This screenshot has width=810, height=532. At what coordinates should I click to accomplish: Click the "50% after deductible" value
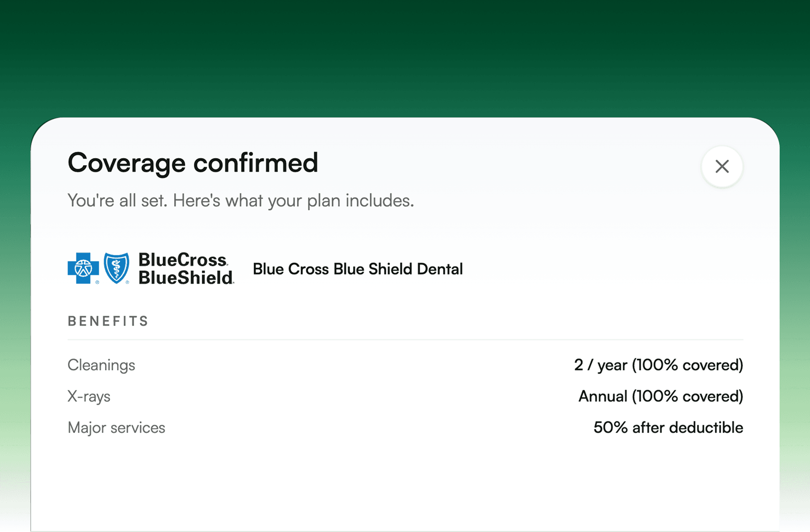(x=668, y=428)
